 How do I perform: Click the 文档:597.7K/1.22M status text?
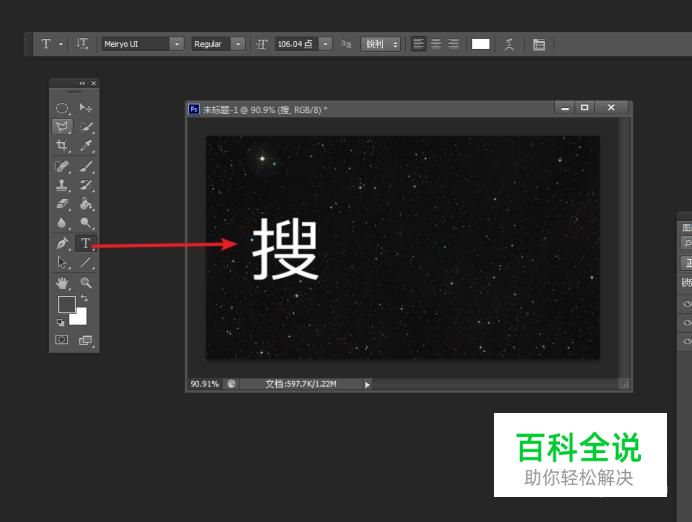click(301, 384)
